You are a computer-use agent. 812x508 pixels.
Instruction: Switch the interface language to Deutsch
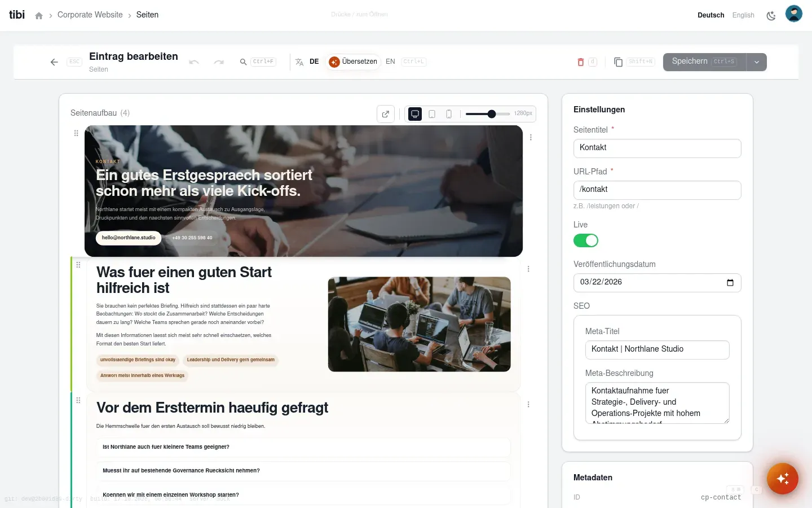tap(711, 15)
